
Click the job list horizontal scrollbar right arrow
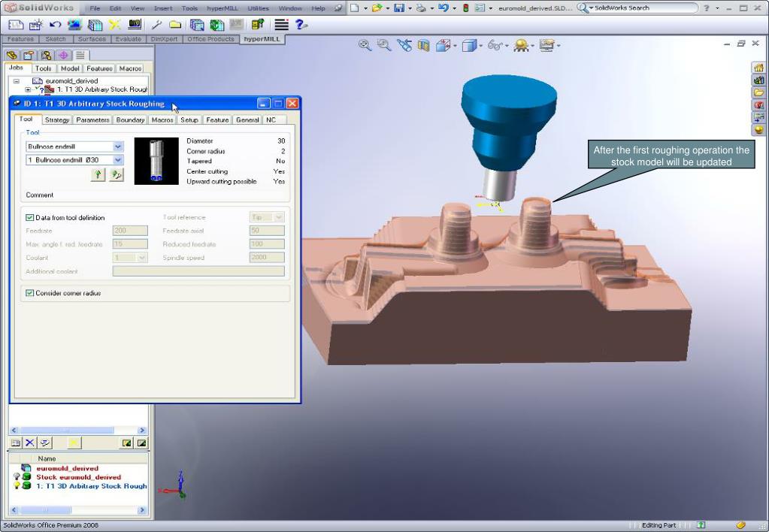(142, 430)
